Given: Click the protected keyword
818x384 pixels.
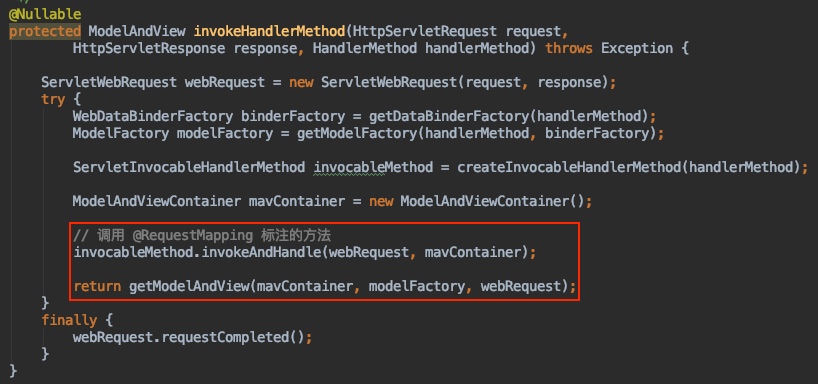Looking at the screenshot, I should pyautogui.click(x=45, y=31).
